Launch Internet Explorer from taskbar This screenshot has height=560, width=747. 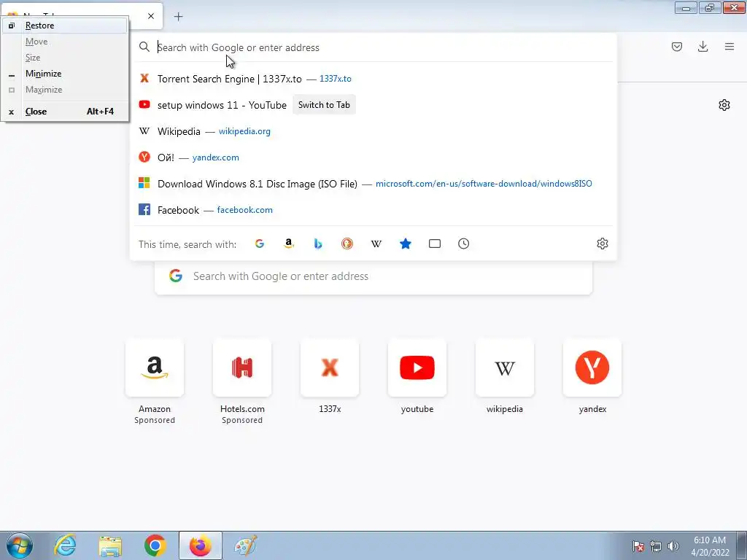click(65, 545)
